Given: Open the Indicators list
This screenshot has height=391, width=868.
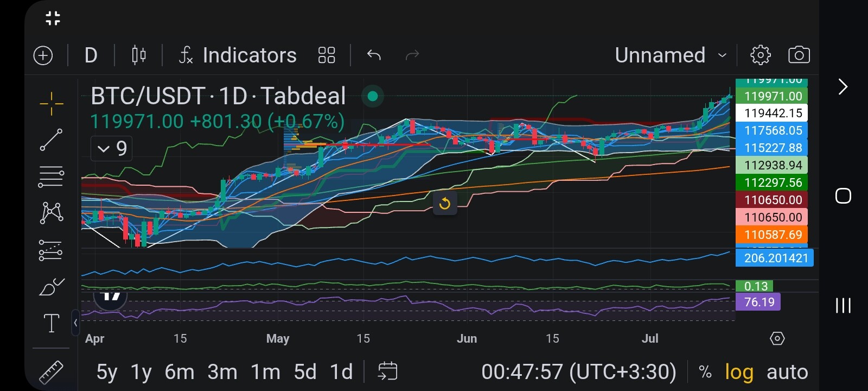Looking at the screenshot, I should [x=238, y=55].
